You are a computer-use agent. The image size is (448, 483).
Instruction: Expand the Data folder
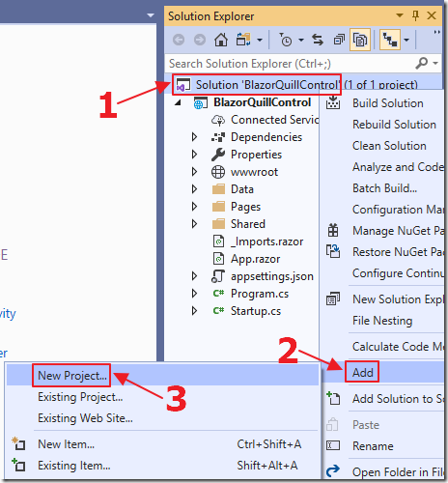coord(194,189)
